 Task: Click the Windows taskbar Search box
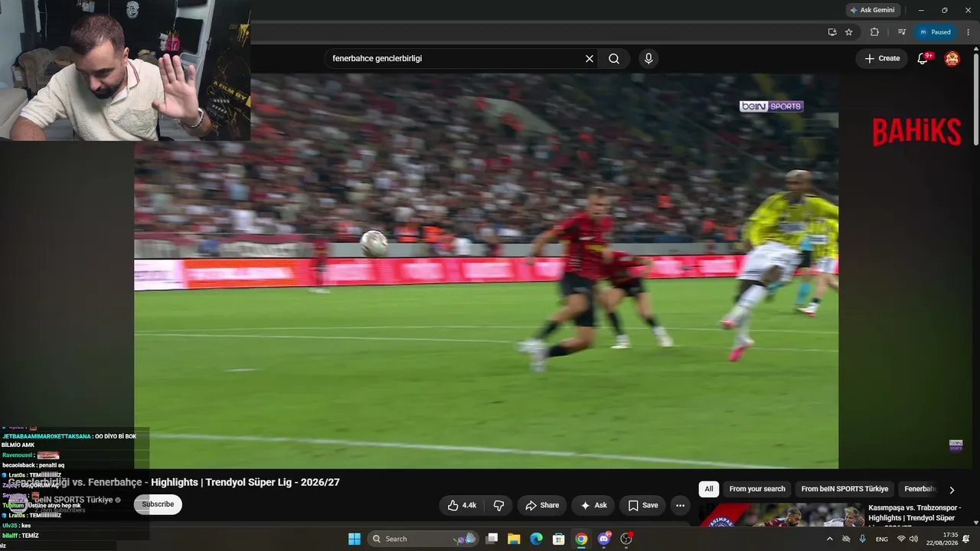point(423,539)
